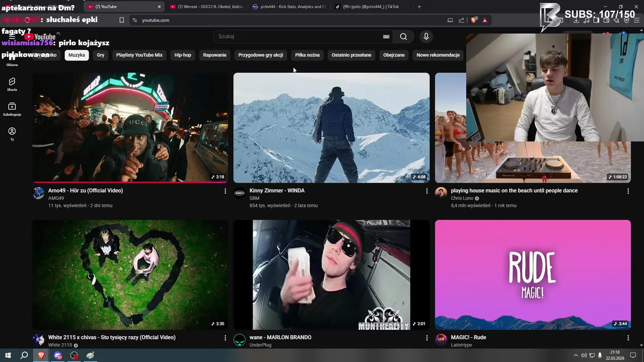Start voice search with the microphone
The image size is (644, 362).
[426, 36]
